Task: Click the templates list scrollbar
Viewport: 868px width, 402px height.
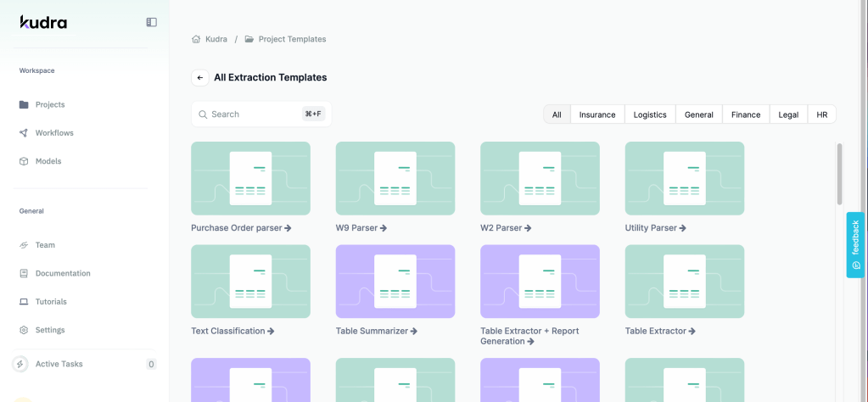Action: (x=840, y=174)
